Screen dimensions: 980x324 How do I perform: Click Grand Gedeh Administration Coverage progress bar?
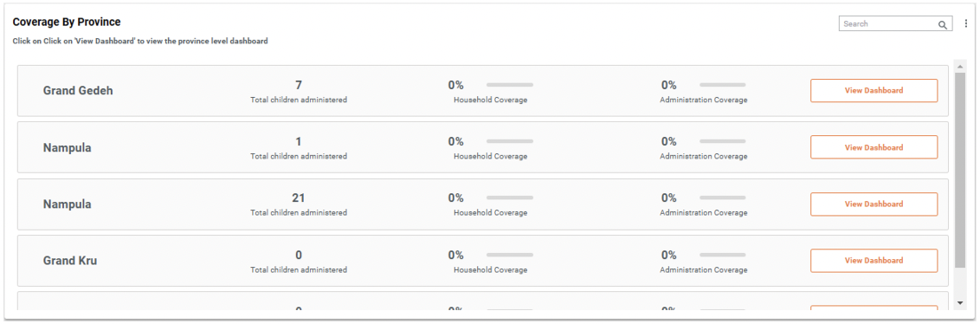coord(723,84)
